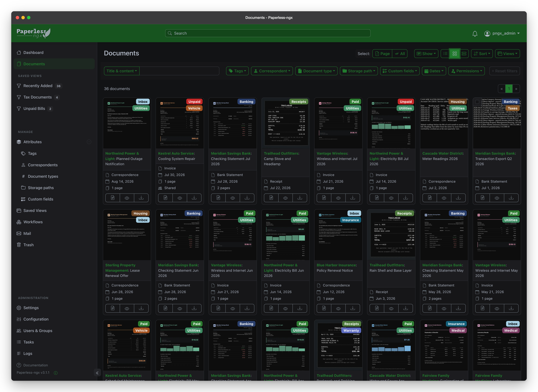Viewport: 538px width, 392px height.
Task: Open Logs page
Action: pyautogui.click(x=28, y=353)
